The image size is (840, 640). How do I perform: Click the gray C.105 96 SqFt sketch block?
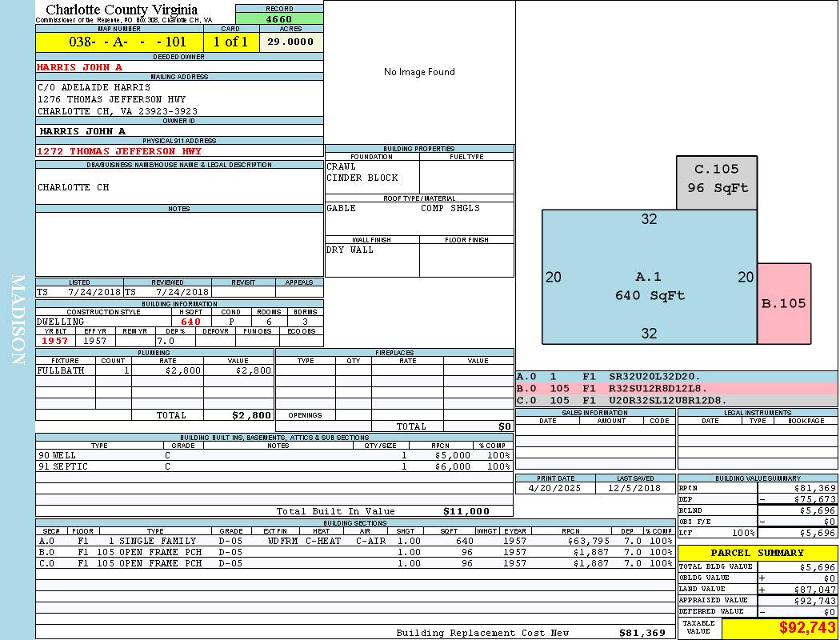tap(716, 179)
